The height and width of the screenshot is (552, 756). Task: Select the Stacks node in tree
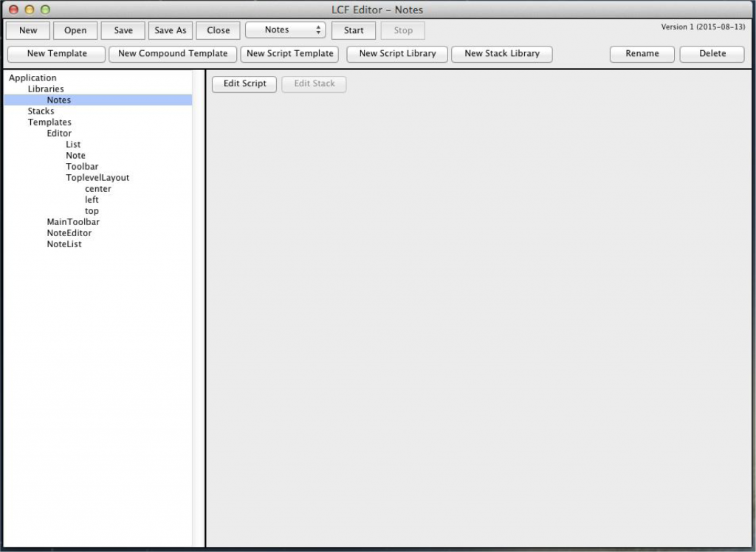click(41, 111)
